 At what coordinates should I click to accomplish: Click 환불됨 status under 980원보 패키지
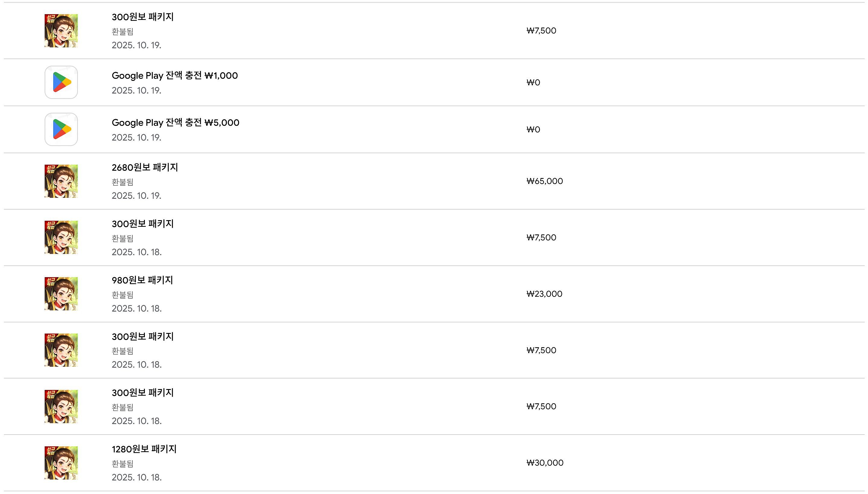123,295
